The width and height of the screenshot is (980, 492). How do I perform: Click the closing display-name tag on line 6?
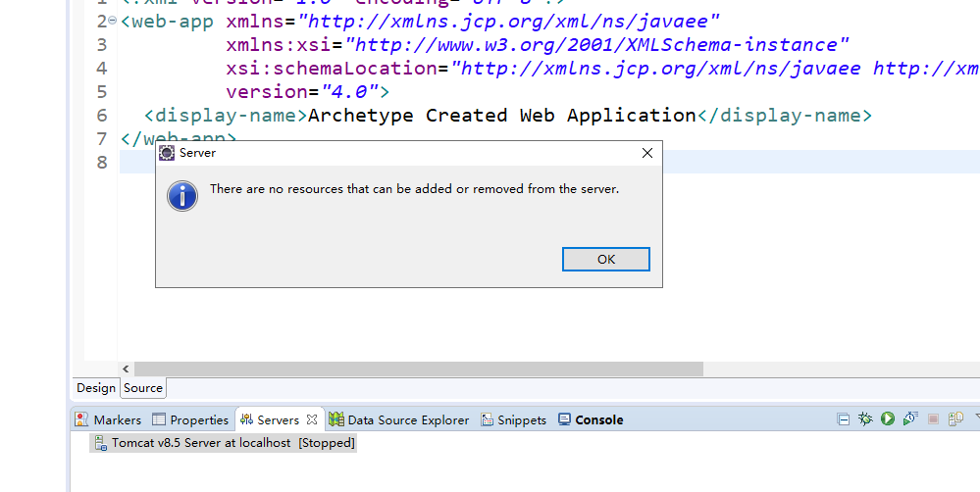tap(785, 116)
